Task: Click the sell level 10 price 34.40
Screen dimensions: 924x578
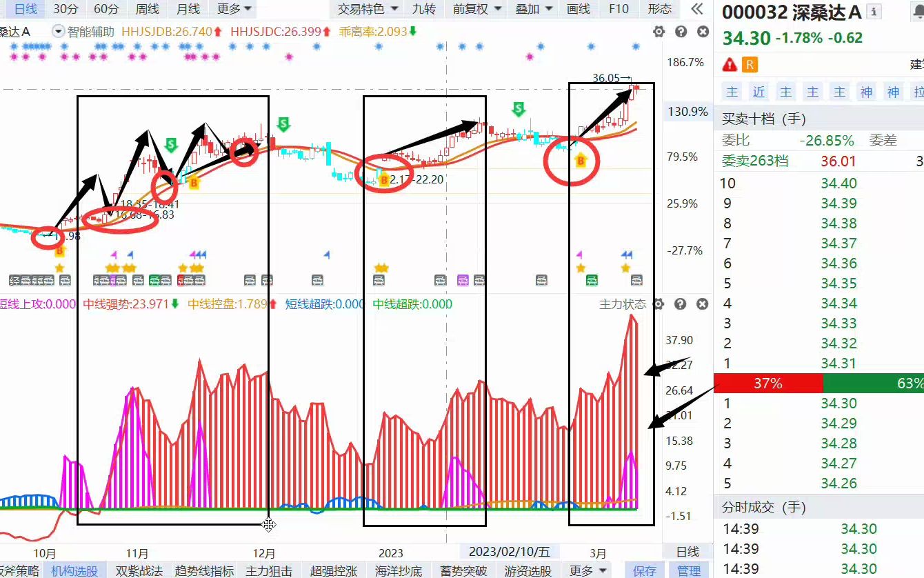Action: [838, 183]
